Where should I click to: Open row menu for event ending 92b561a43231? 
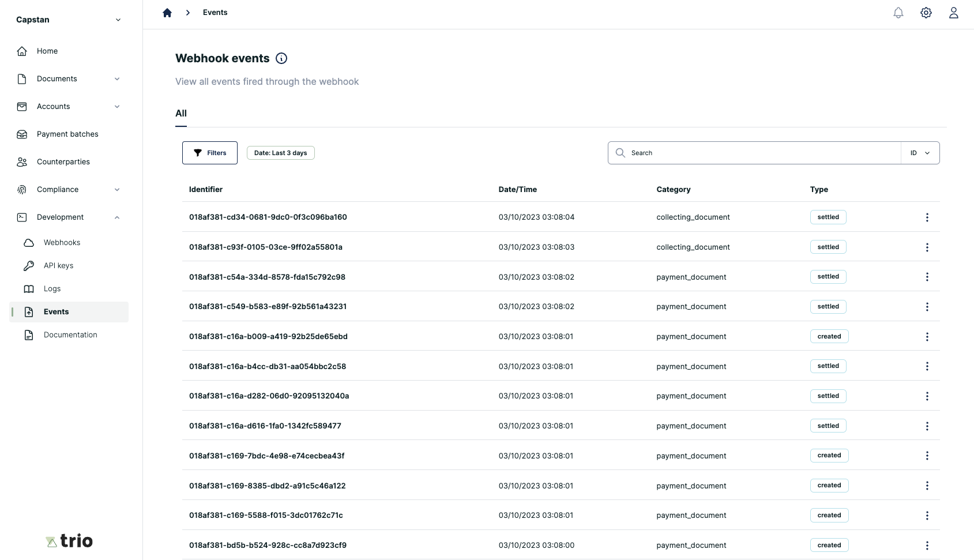(x=927, y=307)
